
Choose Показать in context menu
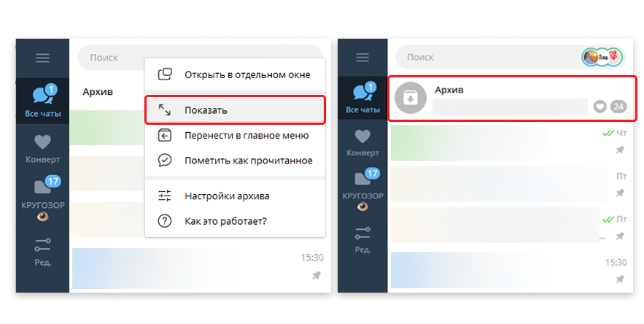click(x=235, y=110)
